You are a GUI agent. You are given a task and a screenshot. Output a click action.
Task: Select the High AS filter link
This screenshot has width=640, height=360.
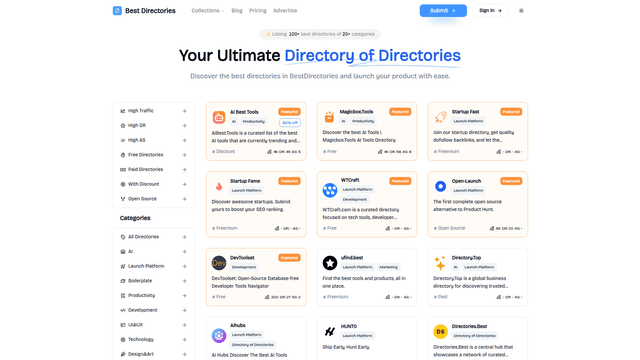pos(153,140)
